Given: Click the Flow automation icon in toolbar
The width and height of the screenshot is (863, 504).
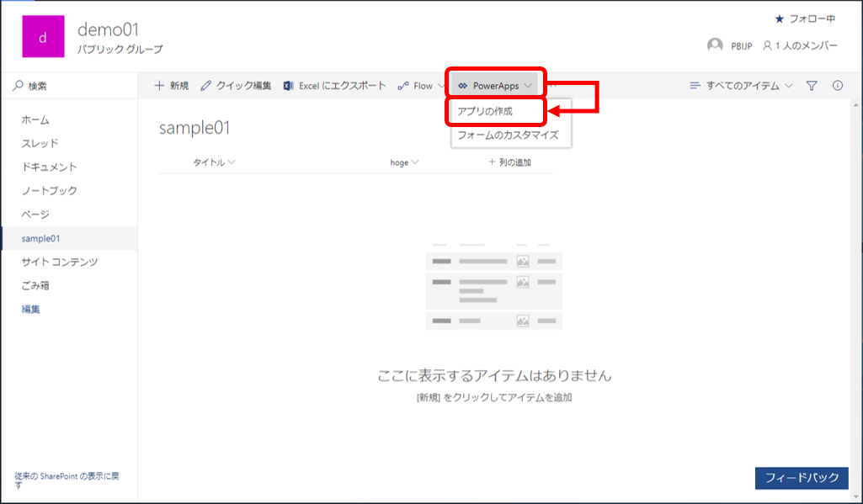Looking at the screenshot, I should [405, 84].
